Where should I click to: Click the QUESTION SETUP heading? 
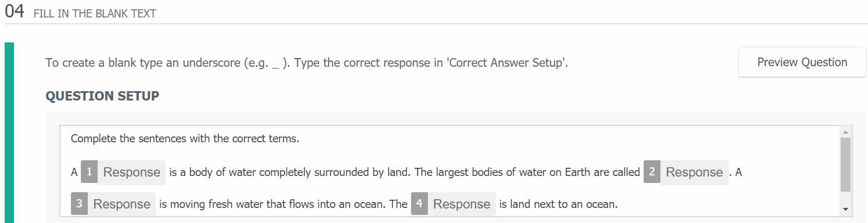point(102,96)
